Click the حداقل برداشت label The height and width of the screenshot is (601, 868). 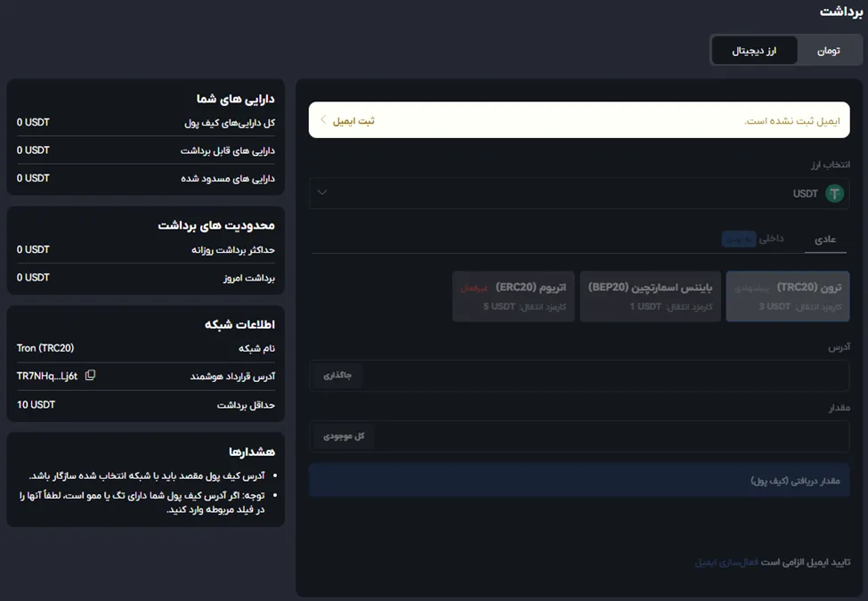[246, 405]
